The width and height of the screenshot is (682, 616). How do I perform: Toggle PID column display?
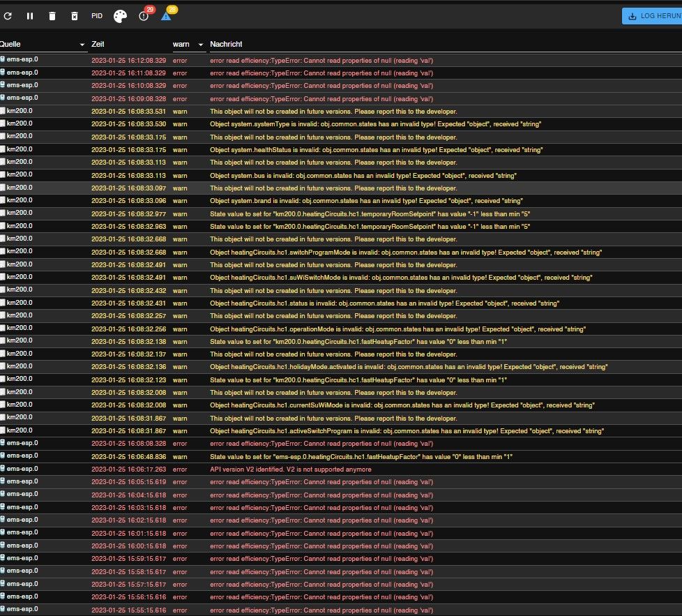point(96,16)
